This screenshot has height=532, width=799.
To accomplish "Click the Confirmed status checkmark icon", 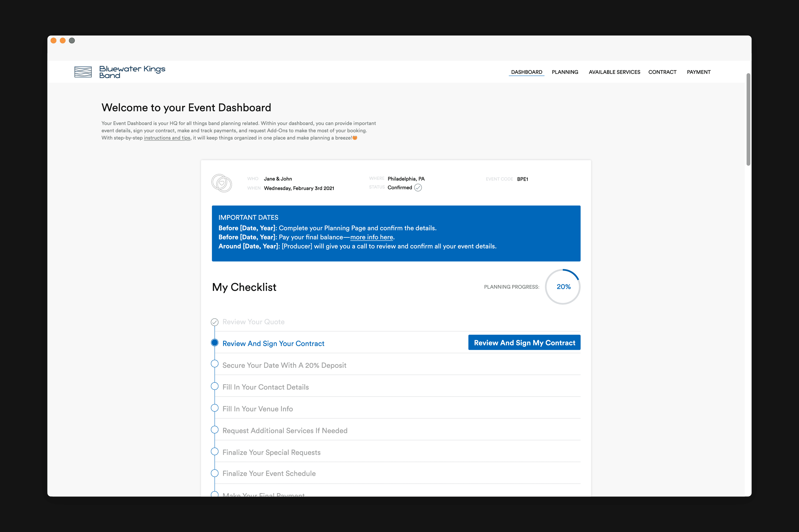I will coord(418,188).
